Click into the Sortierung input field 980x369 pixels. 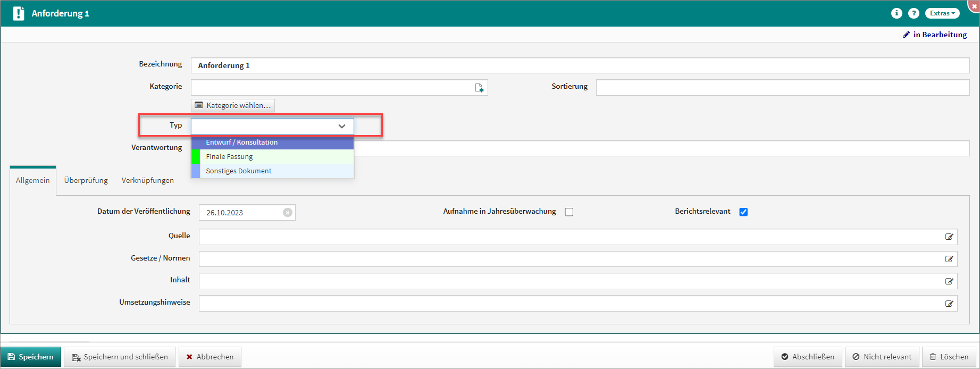click(x=782, y=88)
